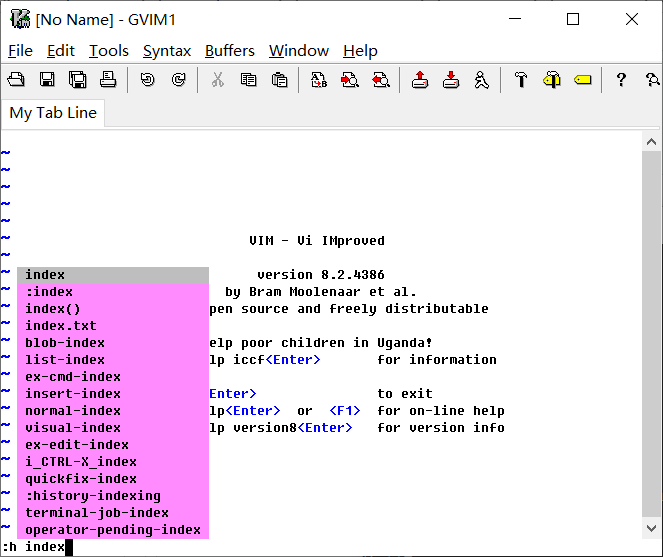Open the Help menu
This screenshot has width=663, height=557.
(x=360, y=51)
